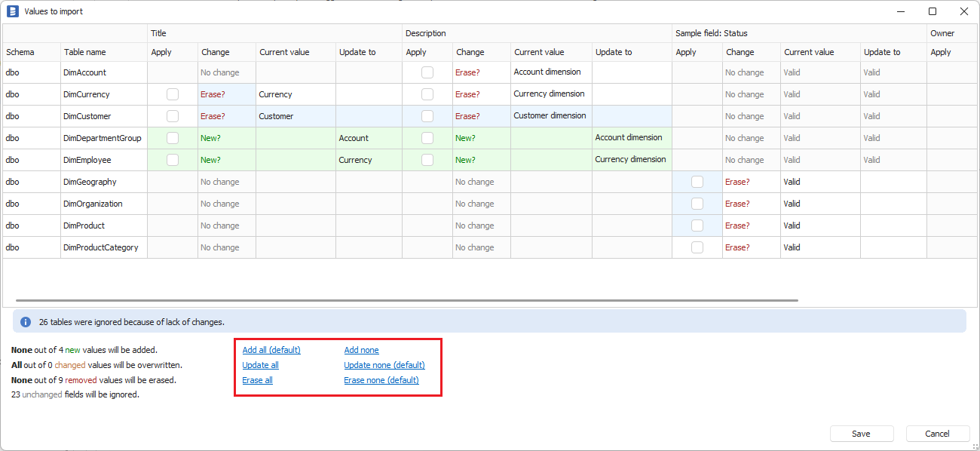
Task: Choose Erase none (default) link
Action: click(x=381, y=380)
